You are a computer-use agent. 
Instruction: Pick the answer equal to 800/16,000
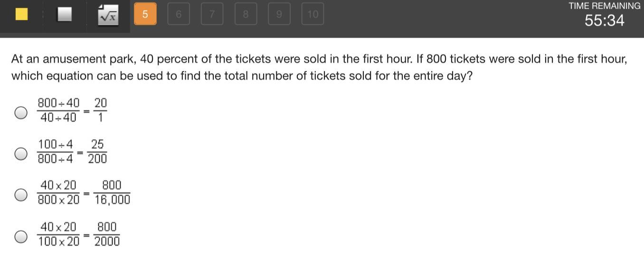point(20,195)
